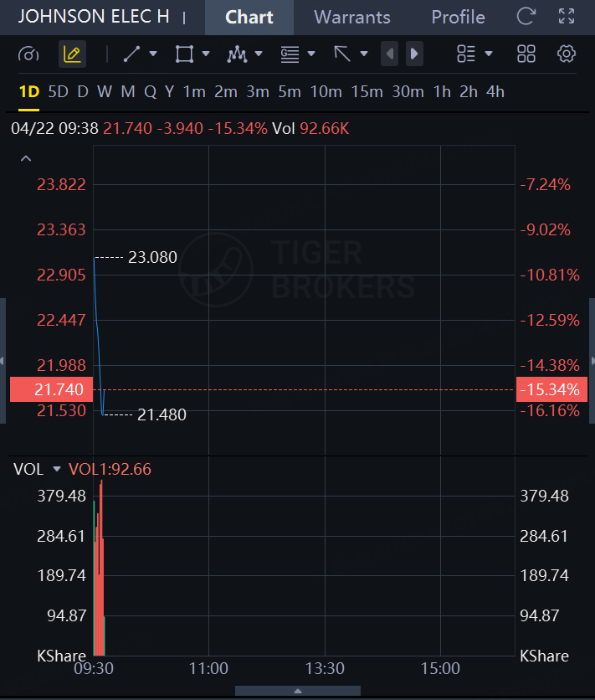Click the speedometer gauge icon
The height and width of the screenshot is (700, 595).
[x=28, y=54]
